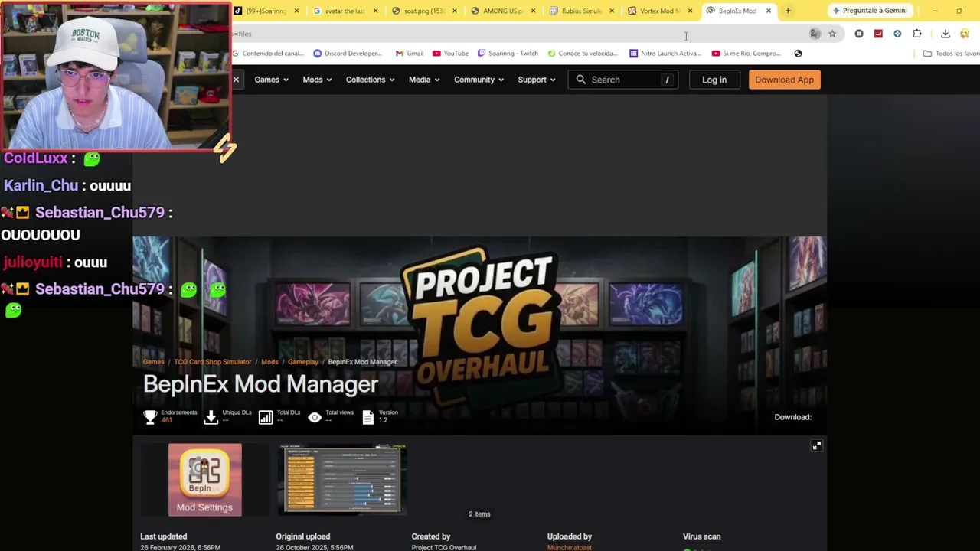Open the mod manager screenshot thumbnail
980x551 pixels.
[342, 480]
